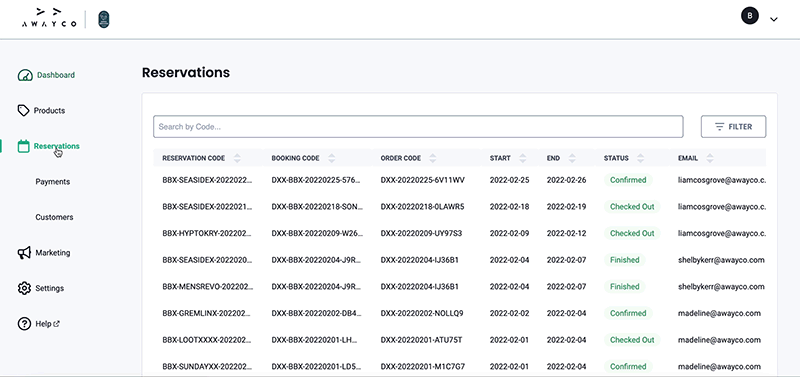This screenshot has width=800, height=377.
Task: Open Customers in the sidebar
Action: tap(54, 217)
